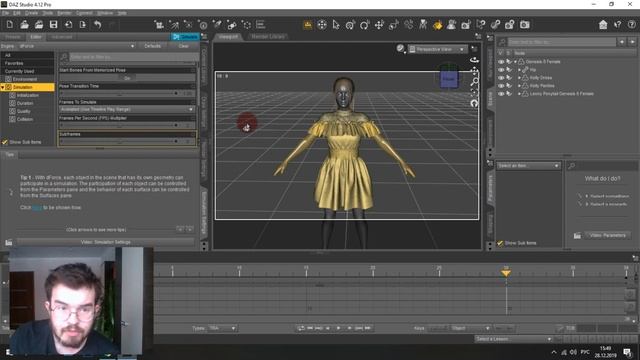Switch to the Advanced tab

pyautogui.click(x=62, y=37)
